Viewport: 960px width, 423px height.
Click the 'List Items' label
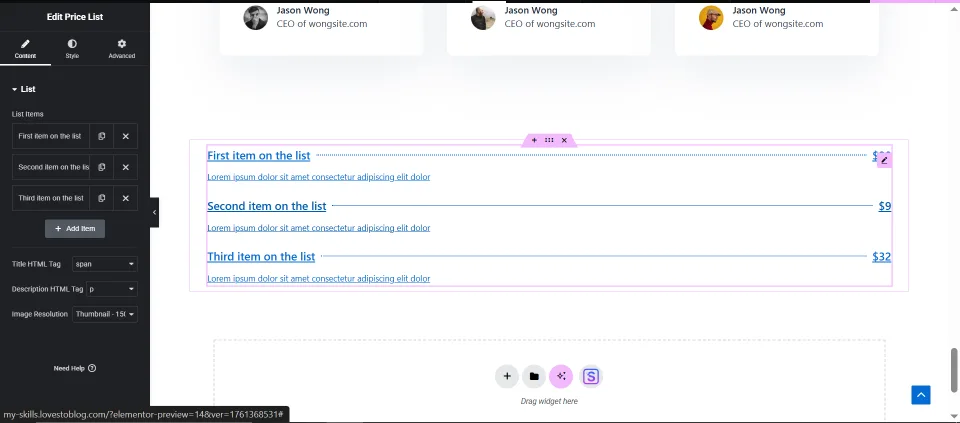(28, 114)
